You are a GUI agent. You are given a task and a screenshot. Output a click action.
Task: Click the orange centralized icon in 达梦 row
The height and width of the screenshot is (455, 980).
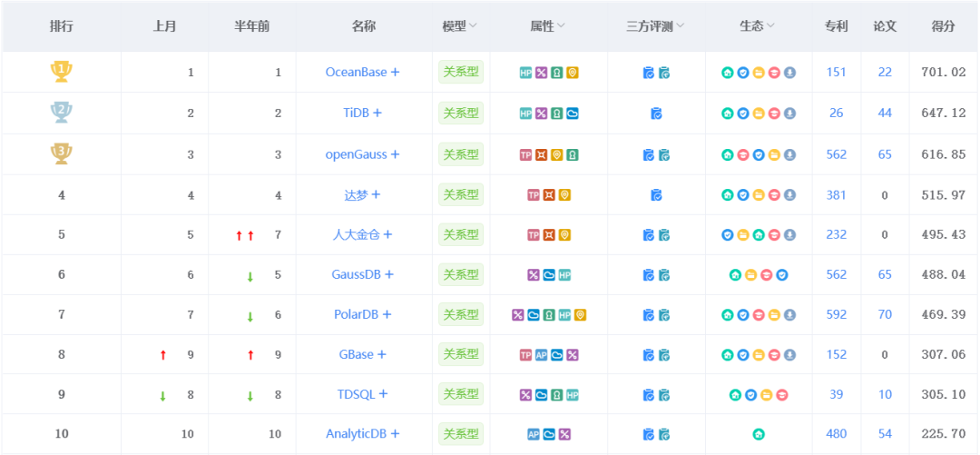549,195
